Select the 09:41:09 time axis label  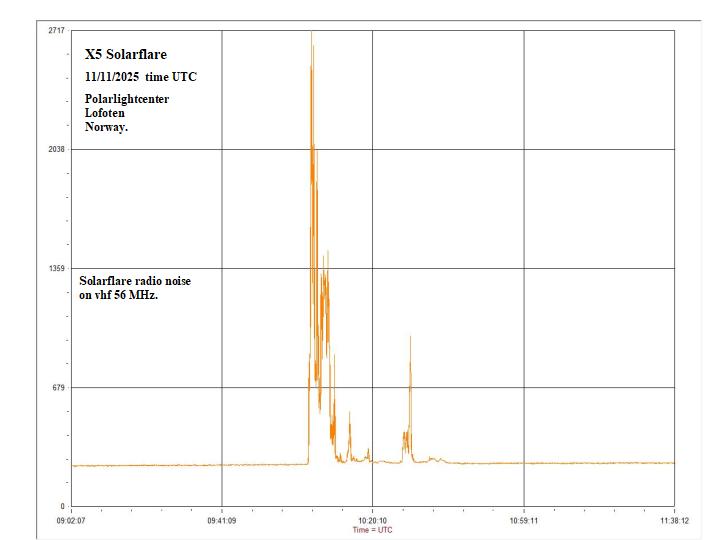click(221, 520)
